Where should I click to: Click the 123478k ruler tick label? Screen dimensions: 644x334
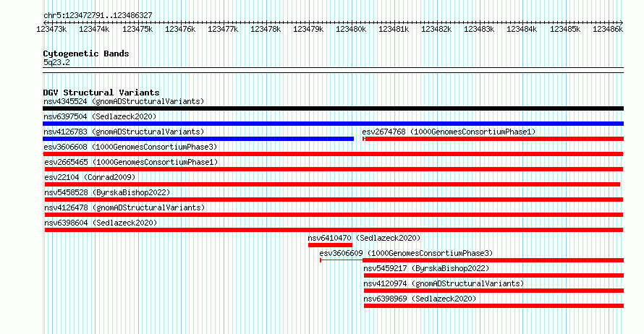tap(266, 29)
